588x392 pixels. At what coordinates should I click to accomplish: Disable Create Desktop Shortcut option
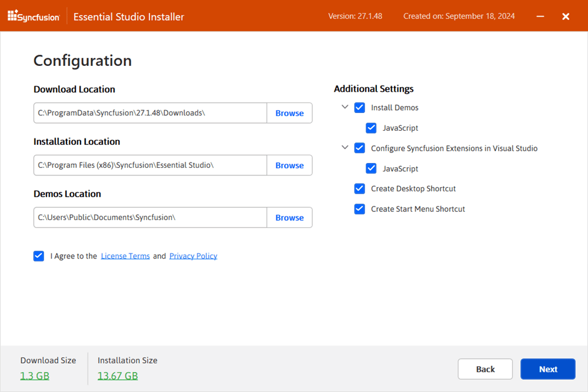(359, 188)
